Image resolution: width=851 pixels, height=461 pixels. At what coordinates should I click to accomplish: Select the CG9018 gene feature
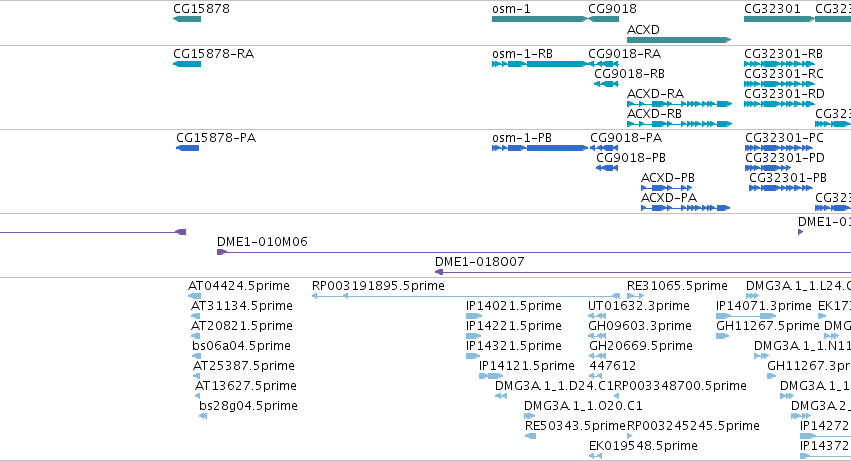604,19
